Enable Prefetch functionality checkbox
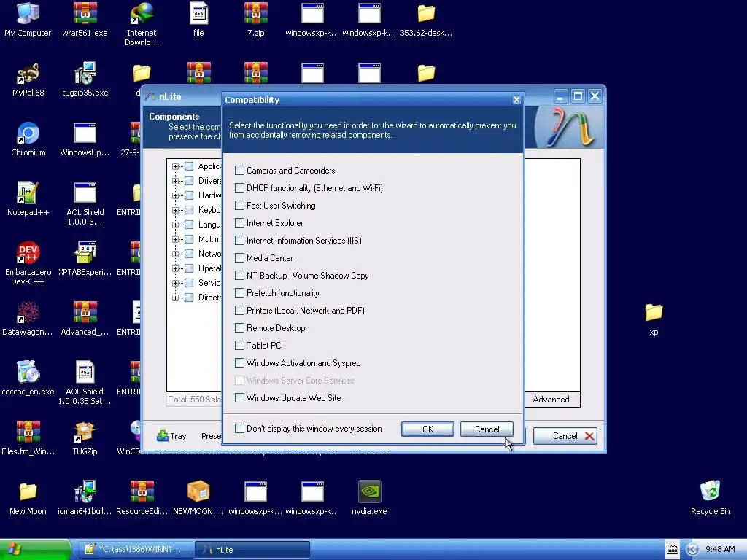 pyautogui.click(x=239, y=293)
